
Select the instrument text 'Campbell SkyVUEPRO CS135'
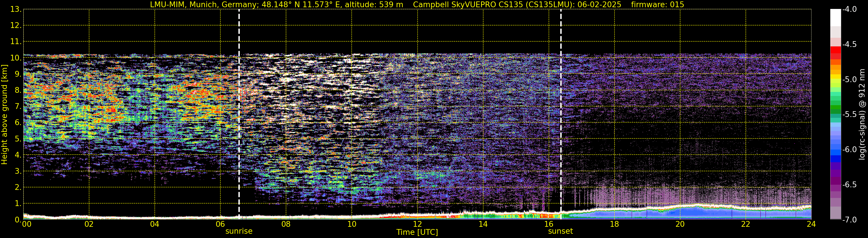pyautogui.click(x=468, y=4)
